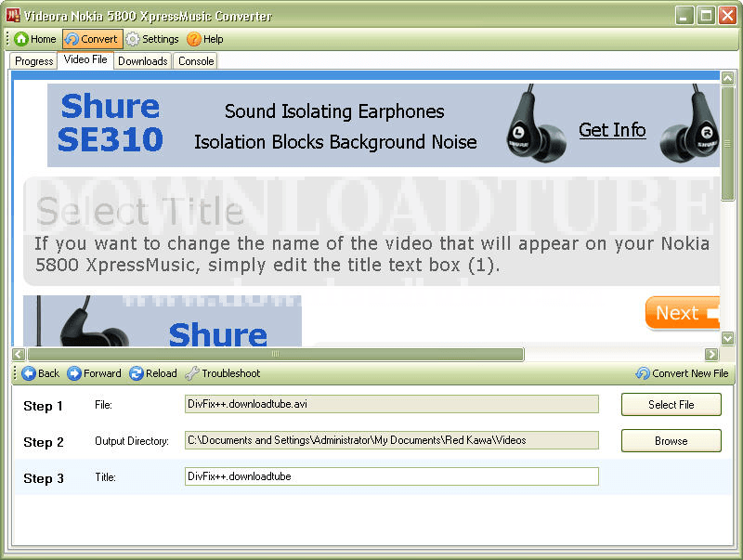The height and width of the screenshot is (560, 743).
Task: Click the File path field
Action: pyautogui.click(x=391, y=404)
